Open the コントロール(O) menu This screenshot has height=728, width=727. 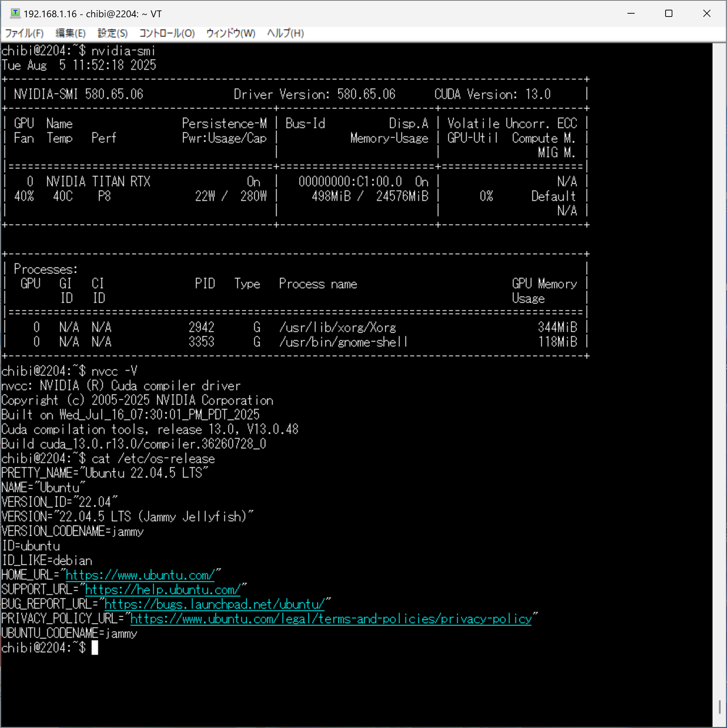(x=167, y=33)
